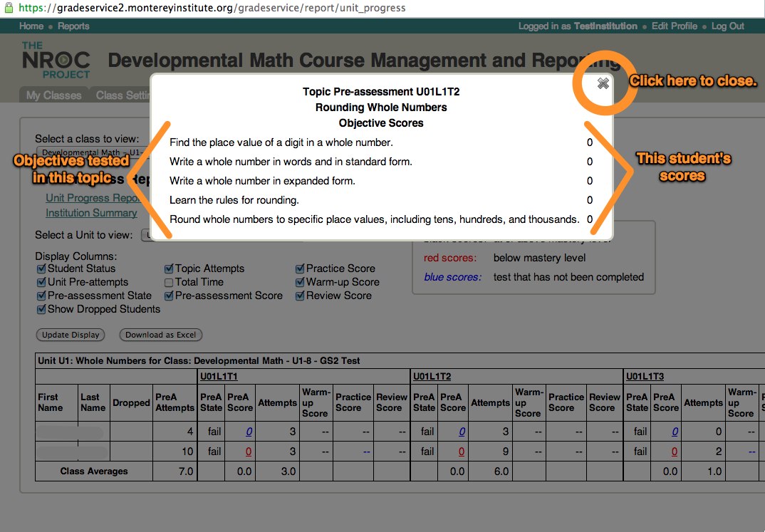Click the 'blue scores:' legend label

click(452, 277)
